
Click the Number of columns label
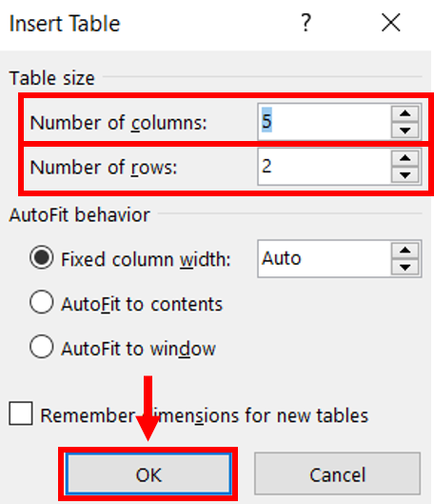[x=118, y=124]
